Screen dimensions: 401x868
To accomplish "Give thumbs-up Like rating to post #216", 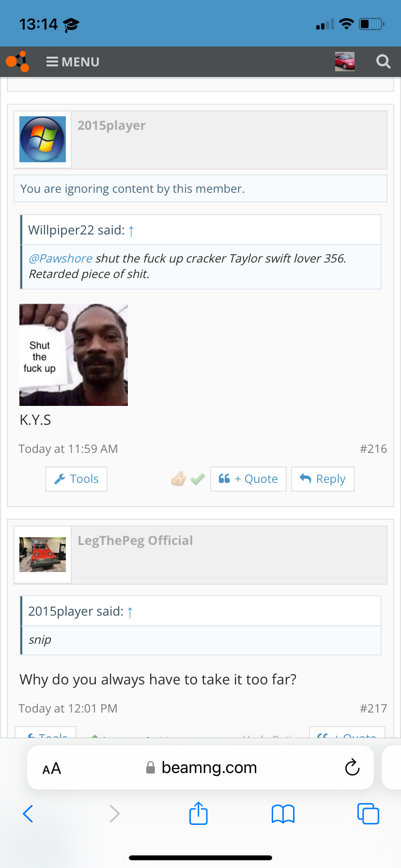I will coord(179,479).
